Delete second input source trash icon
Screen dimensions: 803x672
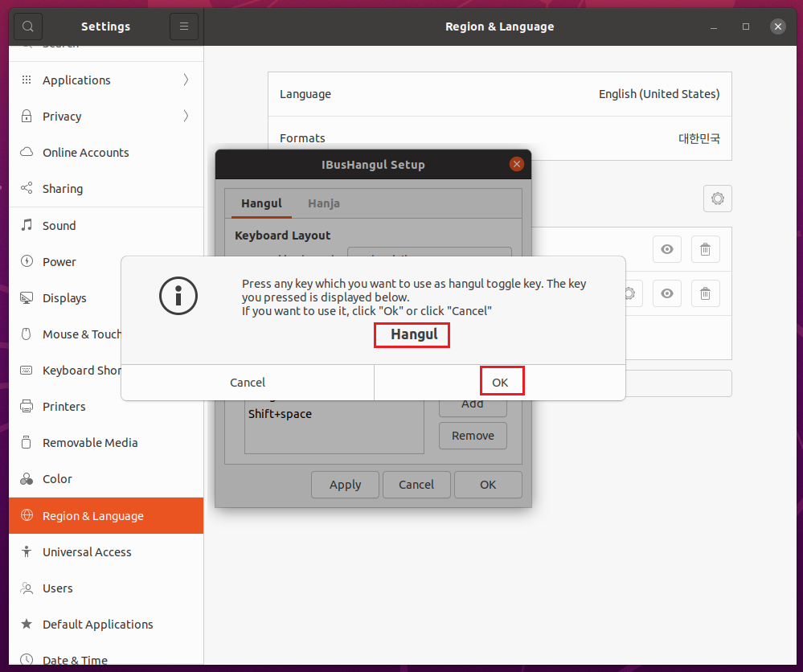click(x=705, y=293)
